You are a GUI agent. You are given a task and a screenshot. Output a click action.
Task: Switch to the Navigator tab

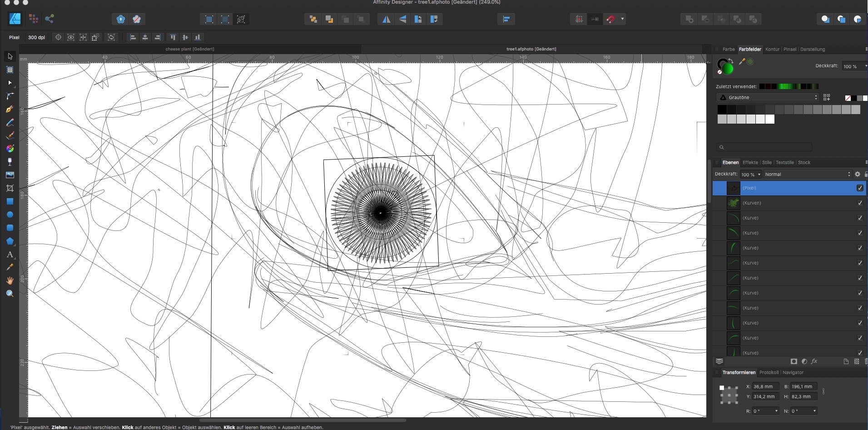793,372
